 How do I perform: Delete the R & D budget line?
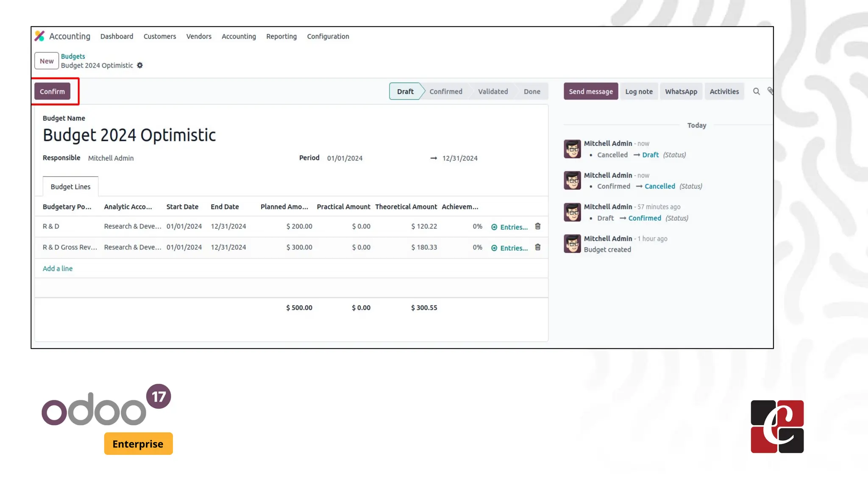(x=537, y=226)
